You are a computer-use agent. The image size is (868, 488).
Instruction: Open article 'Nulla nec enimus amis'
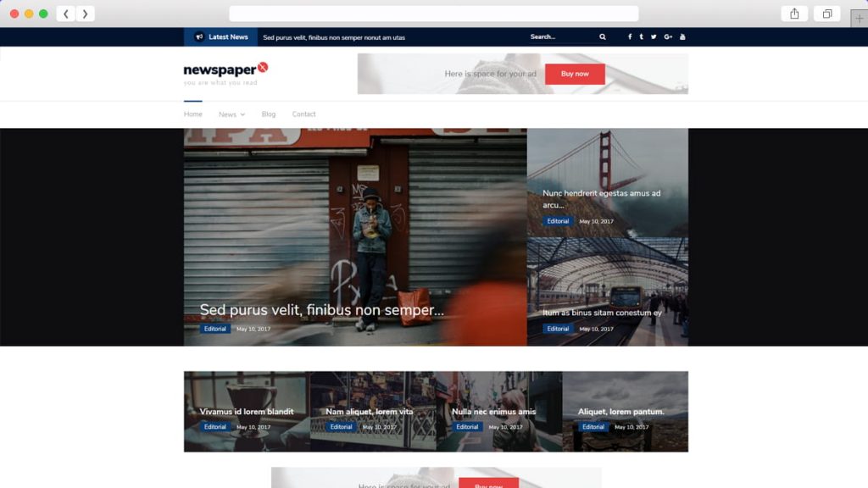click(x=493, y=412)
